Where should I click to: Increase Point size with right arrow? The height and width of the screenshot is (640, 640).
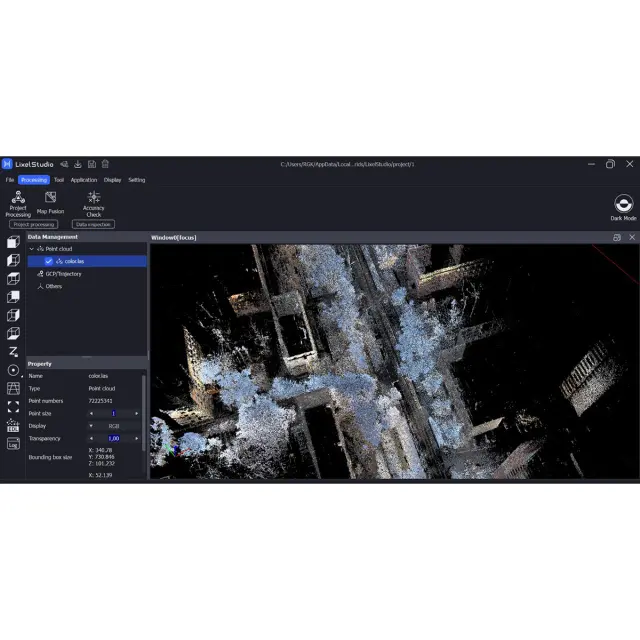click(x=137, y=413)
